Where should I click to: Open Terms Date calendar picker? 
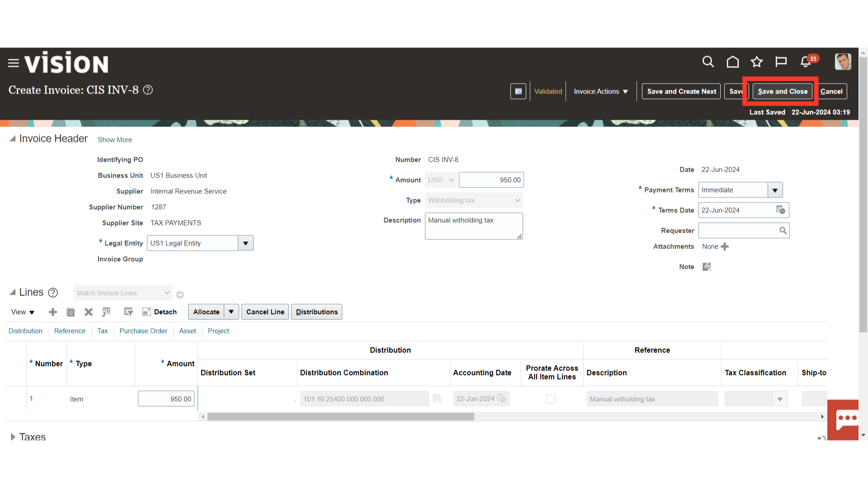781,210
